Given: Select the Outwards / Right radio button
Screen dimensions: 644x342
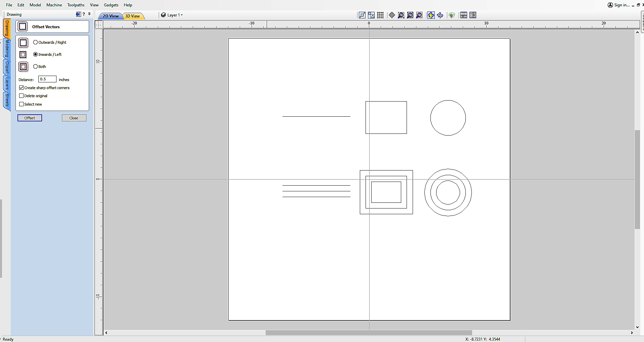Looking at the screenshot, I should 36,42.
